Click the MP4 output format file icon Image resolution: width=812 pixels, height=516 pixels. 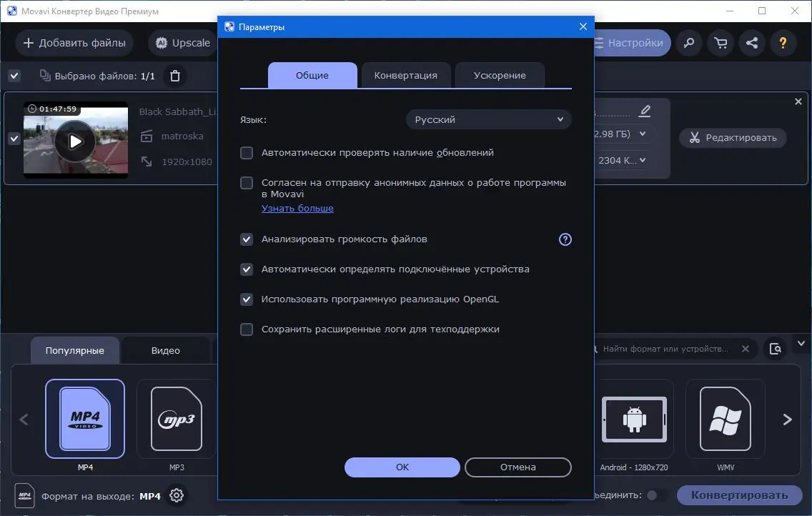click(x=25, y=496)
